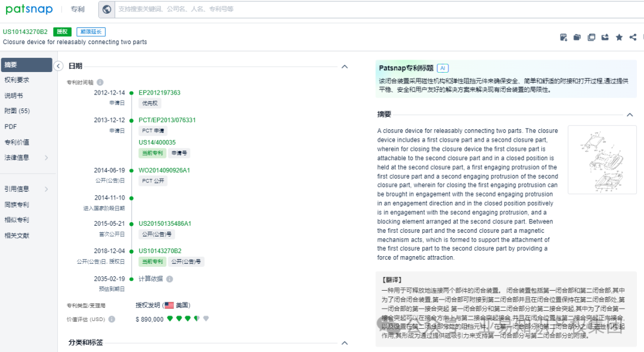Save patent to a folder collection
The image size is (644, 352).
coord(577,37)
